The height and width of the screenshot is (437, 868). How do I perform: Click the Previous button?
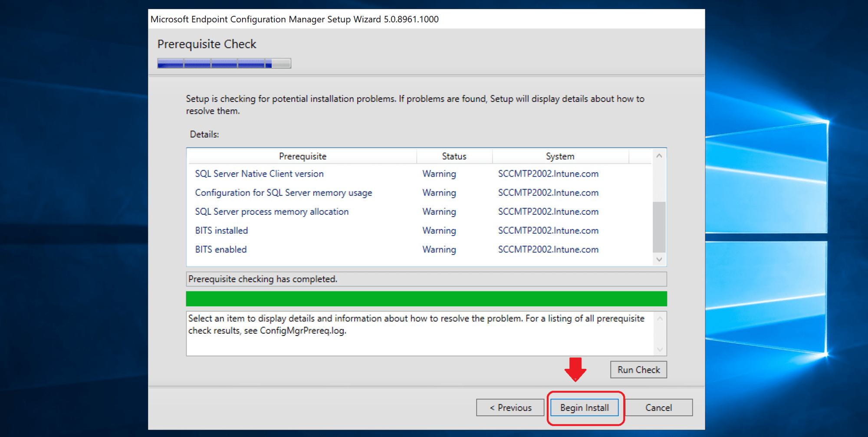click(510, 407)
